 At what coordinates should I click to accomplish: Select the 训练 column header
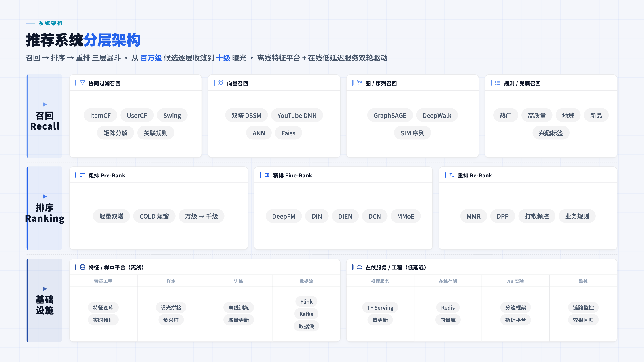(239, 281)
